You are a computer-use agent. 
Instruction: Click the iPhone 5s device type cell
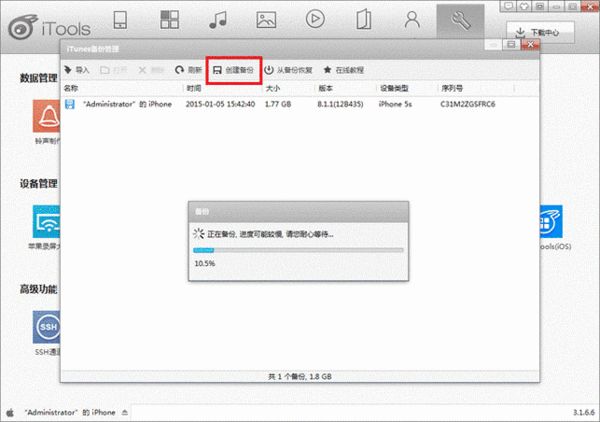point(395,104)
